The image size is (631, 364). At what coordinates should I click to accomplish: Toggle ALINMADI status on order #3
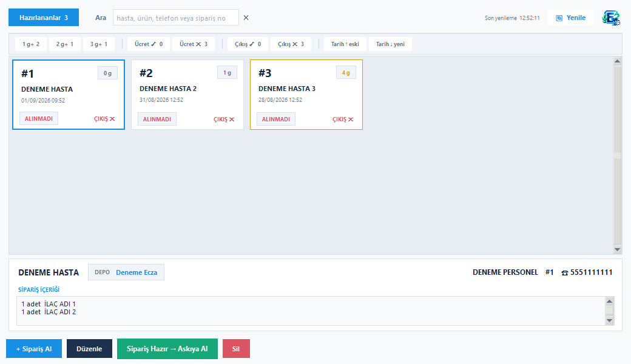click(276, 119)
